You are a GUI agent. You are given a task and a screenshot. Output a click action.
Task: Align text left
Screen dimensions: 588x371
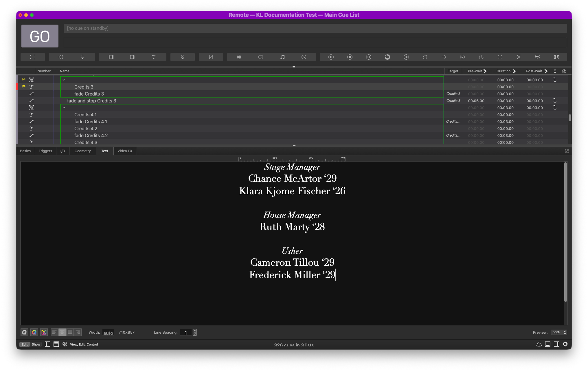tap(54, 332)
